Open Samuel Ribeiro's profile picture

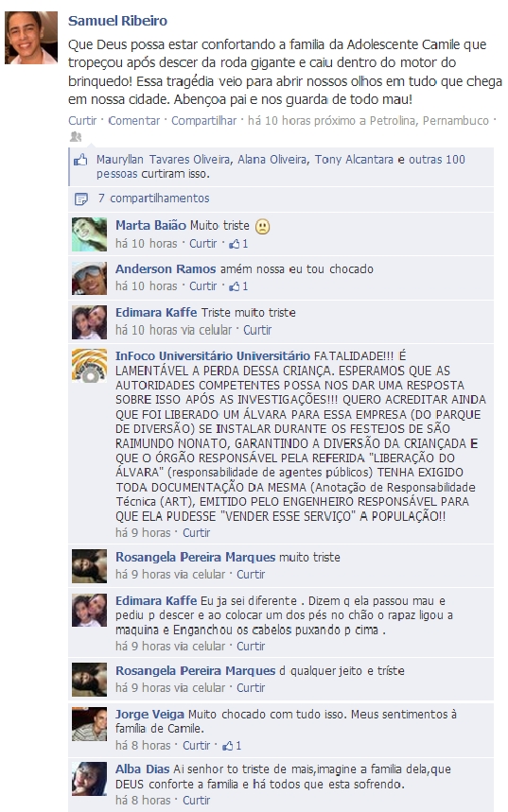click(x=31, y=37)
